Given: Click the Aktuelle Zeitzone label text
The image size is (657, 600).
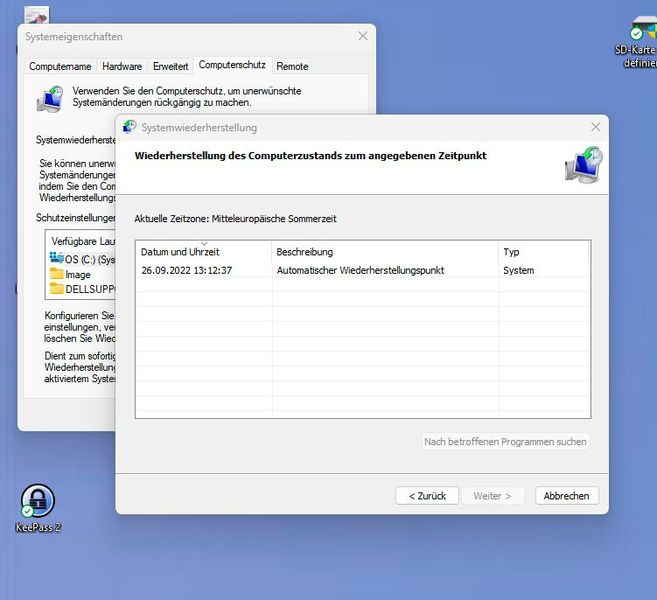Looking at the screenshot, I should [235, 219].
